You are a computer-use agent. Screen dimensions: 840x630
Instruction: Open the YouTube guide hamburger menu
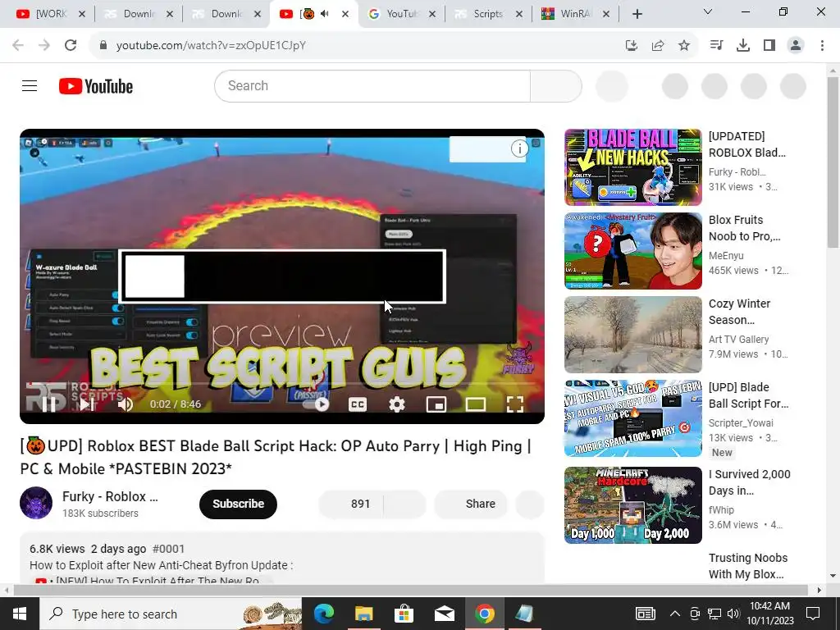coord(30,85)
